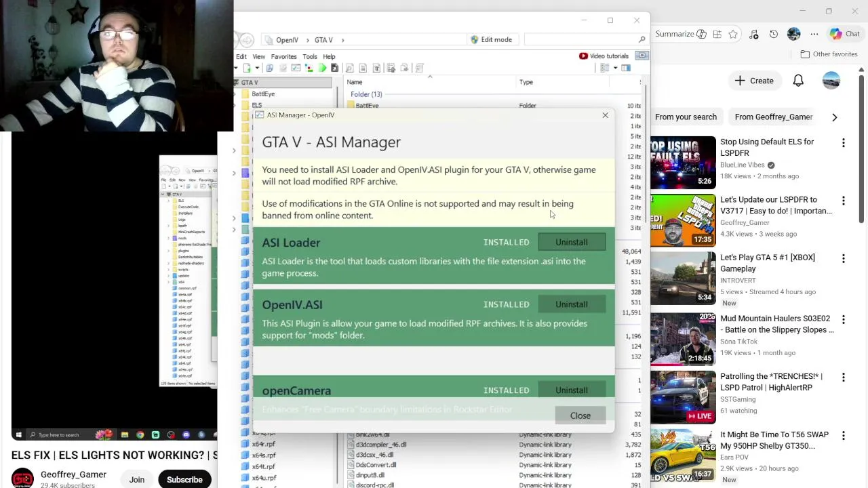
Task: Dismiss ASI Manager via title bar X
Action: [606, 115]
